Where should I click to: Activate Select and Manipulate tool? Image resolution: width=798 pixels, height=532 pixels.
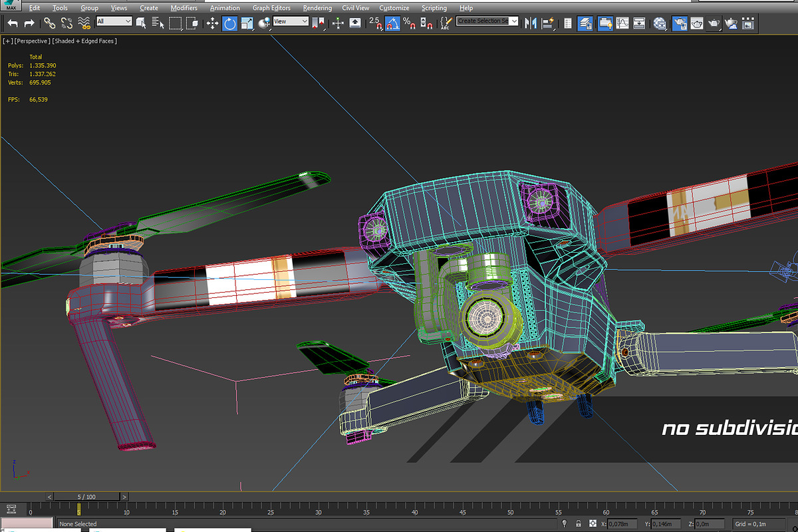[x=338, y=23]
